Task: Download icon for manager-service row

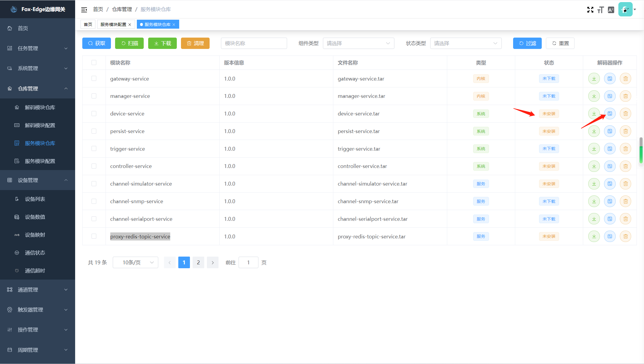Action: [x=594, y=96]
